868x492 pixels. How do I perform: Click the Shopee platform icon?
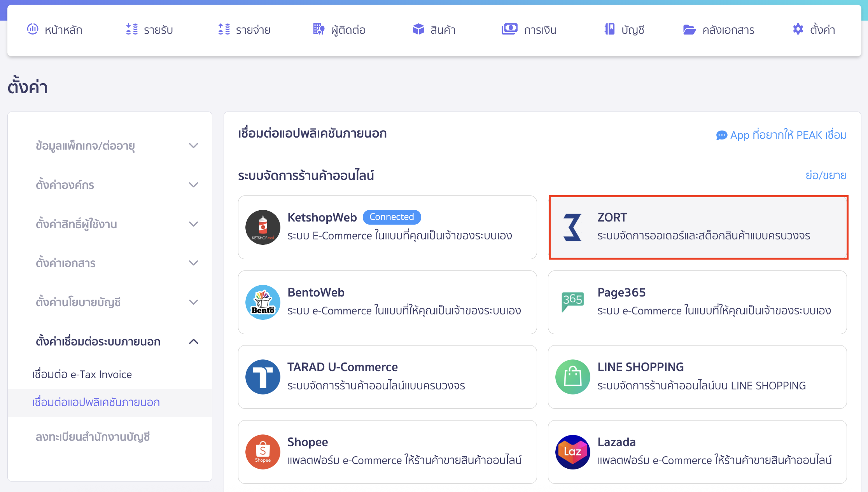262,452
